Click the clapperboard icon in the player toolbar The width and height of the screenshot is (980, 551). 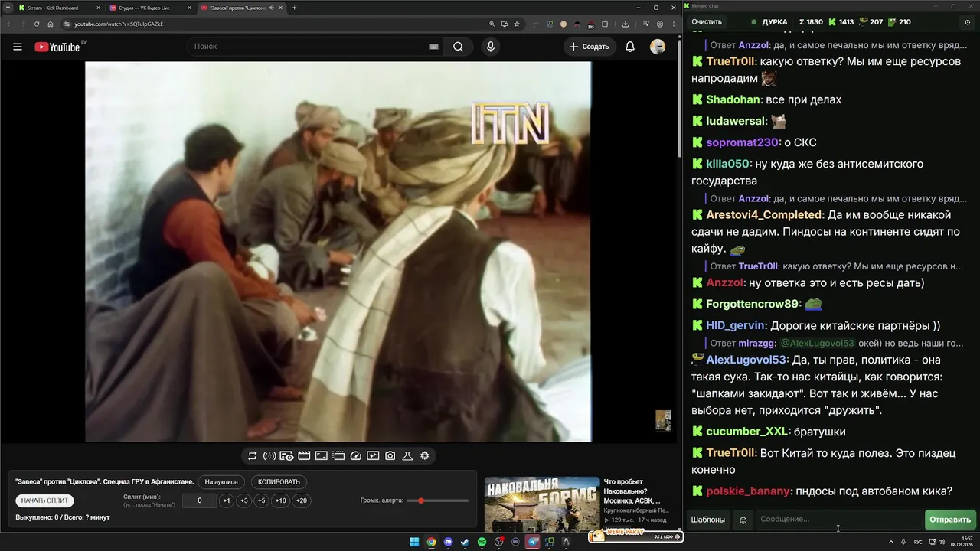(304, 456)
